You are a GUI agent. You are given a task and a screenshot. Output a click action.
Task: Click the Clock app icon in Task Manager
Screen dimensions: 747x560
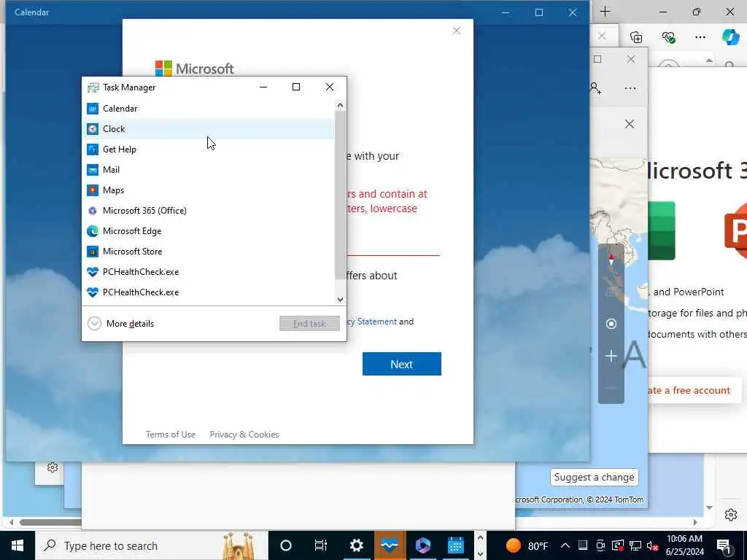[x=93, y=129]
